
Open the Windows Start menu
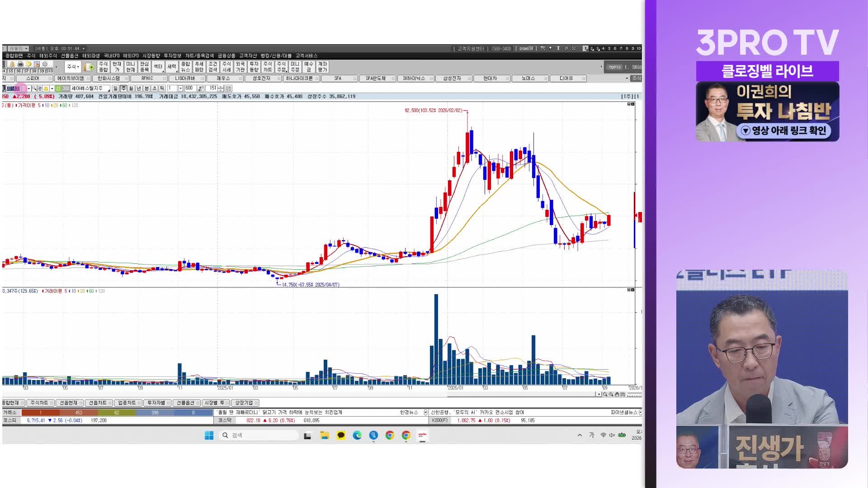209,435
